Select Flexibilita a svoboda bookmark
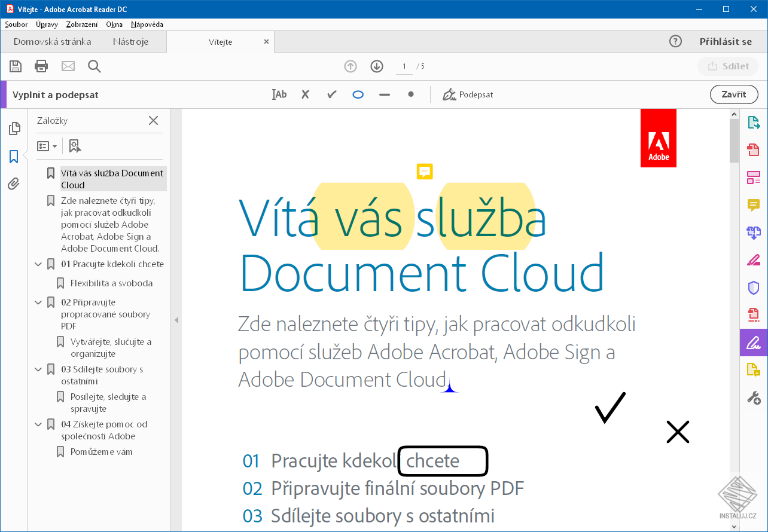 (x=111, y=283)
